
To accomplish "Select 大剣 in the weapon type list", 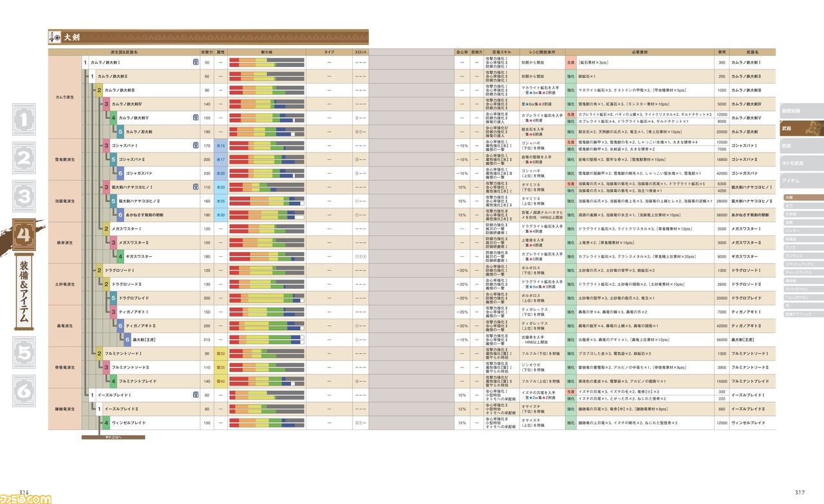I will [x=803, y=198].
